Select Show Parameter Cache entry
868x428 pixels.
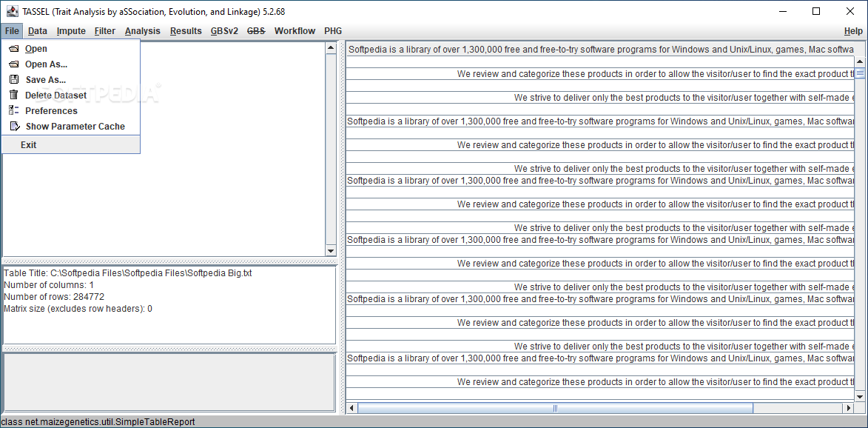tap(71, 126)
